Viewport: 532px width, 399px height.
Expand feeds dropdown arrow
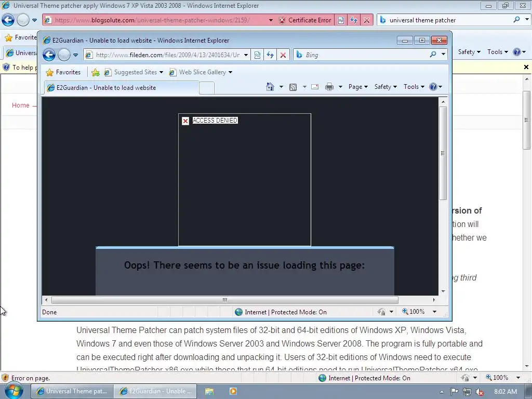click(x=304, y=87)
